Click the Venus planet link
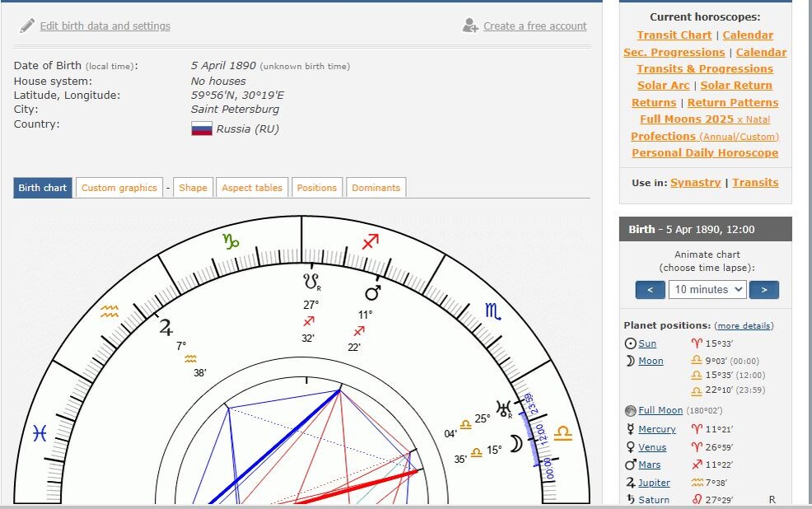 [652, 447]
